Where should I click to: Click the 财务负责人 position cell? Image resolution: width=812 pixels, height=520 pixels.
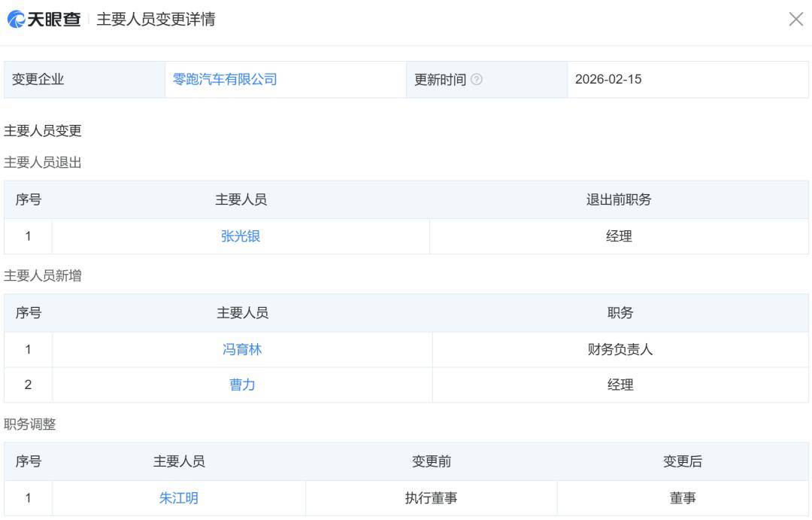point(620,350)
